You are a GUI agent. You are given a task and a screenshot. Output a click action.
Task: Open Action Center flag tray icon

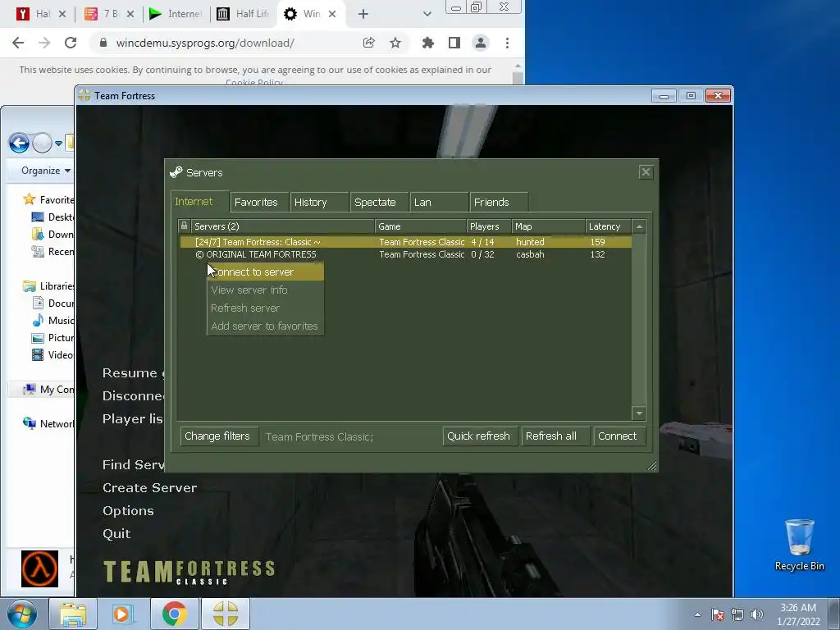click(x=718, y=614)
